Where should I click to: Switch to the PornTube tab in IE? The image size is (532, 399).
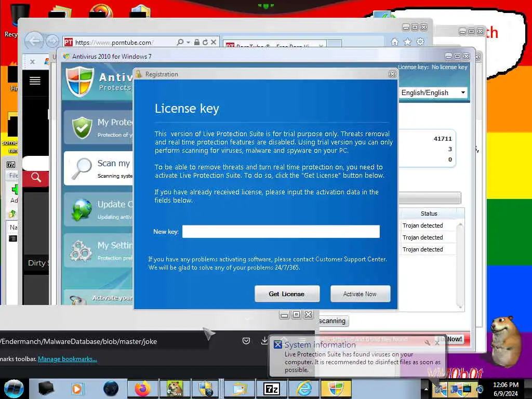coord(274,45)
